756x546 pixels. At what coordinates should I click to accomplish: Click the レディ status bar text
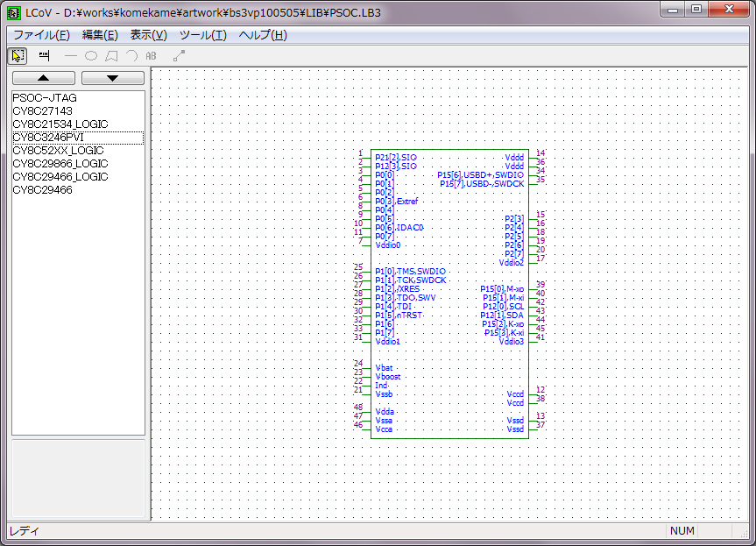pyautogui.click(x=25, y=531)
